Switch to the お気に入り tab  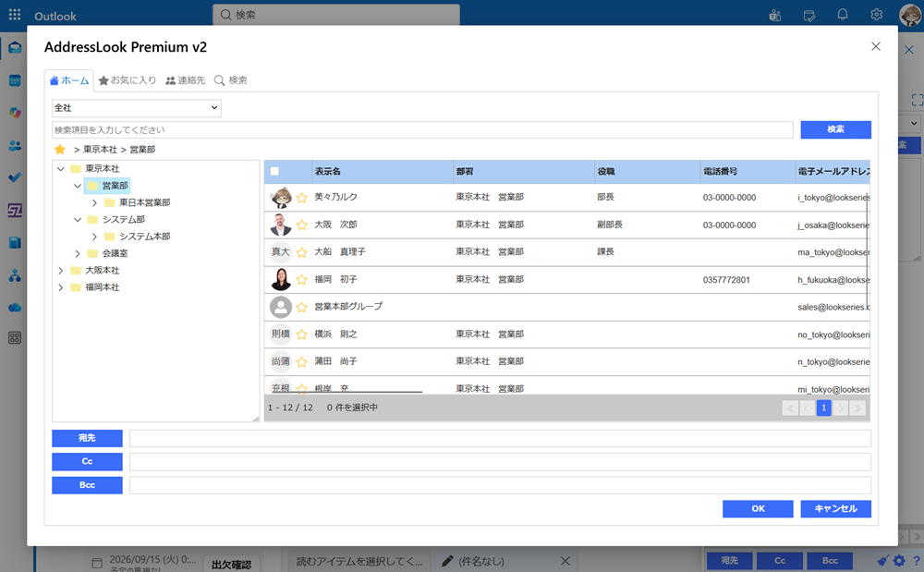[x=128, y=80]
